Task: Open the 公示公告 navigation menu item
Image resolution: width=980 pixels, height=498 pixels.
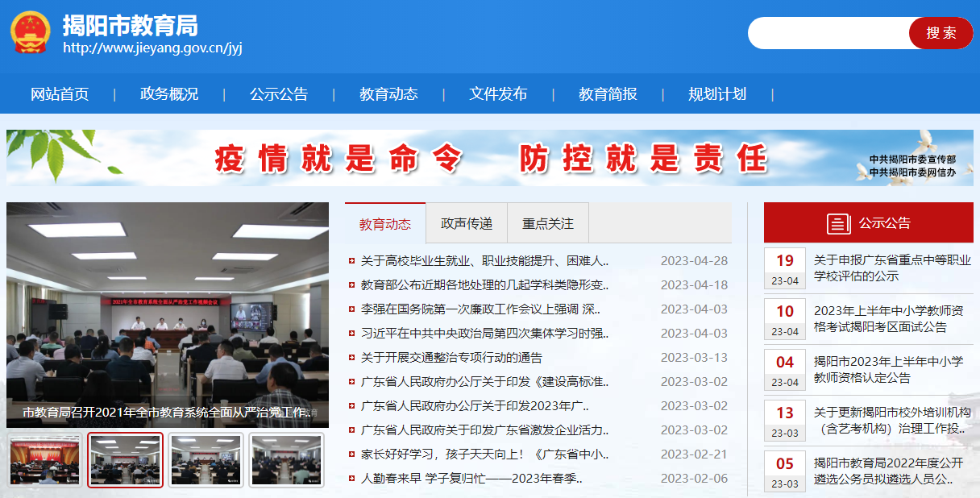Action: (279, 94)
